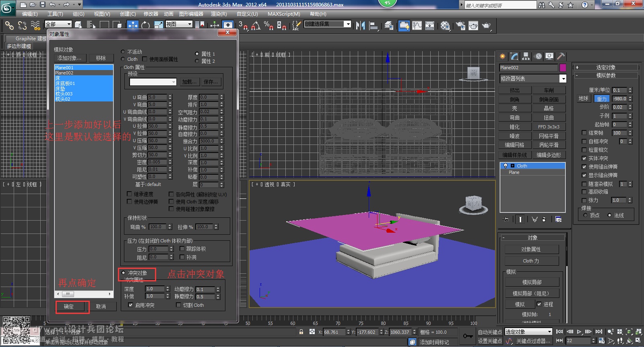Viewport: 644px width, 347px height.
Task: Open the 创建(C) menu
Action: (x=128, y=14)
